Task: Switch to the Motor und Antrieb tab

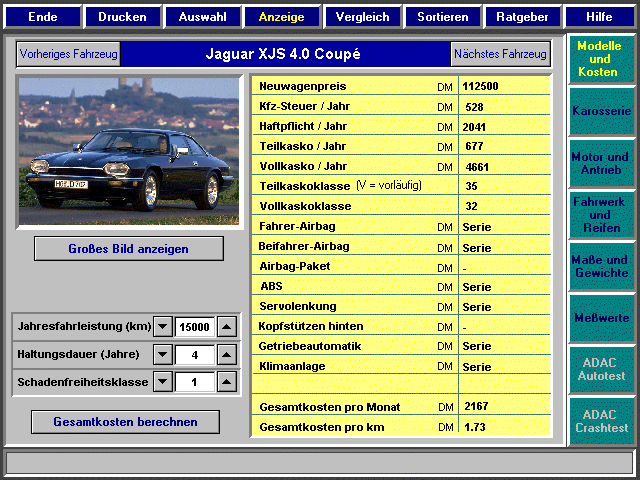Action: pyautogui.click(x=601, y=163)
